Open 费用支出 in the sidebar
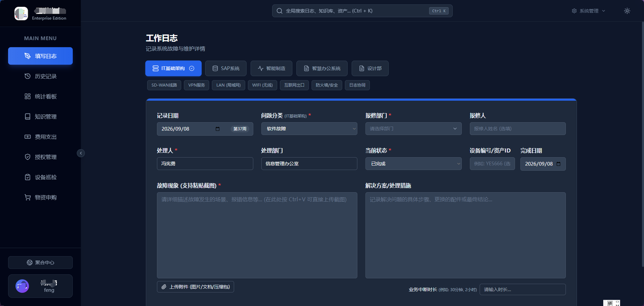This screenshot has width=644, height=306. click(x=40, y=137)
